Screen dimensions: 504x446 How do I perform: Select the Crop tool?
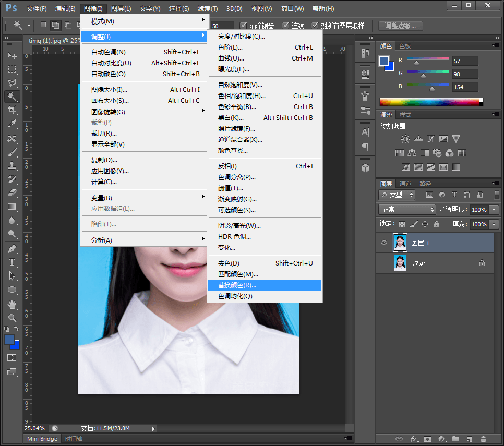[12, 110]
